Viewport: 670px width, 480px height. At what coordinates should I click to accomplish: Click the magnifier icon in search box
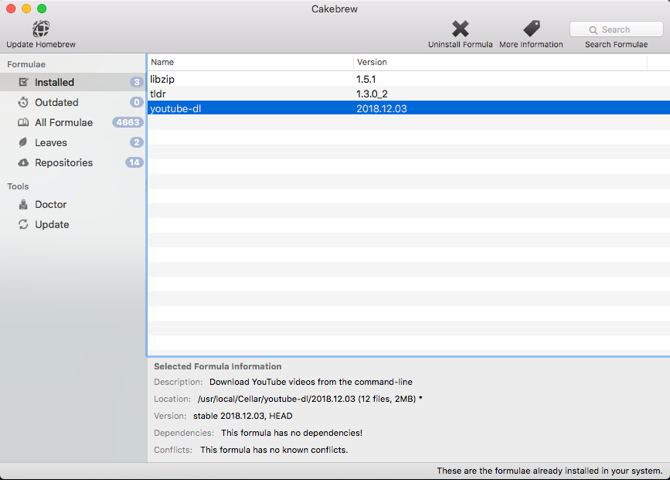tap(593, 30)
